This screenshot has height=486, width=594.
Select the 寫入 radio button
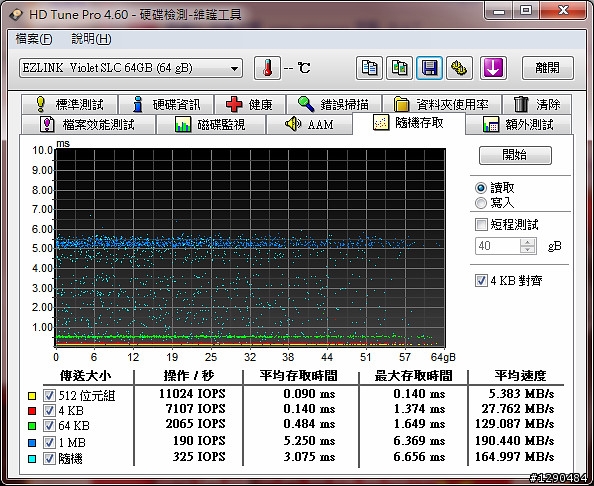(481, 203)
